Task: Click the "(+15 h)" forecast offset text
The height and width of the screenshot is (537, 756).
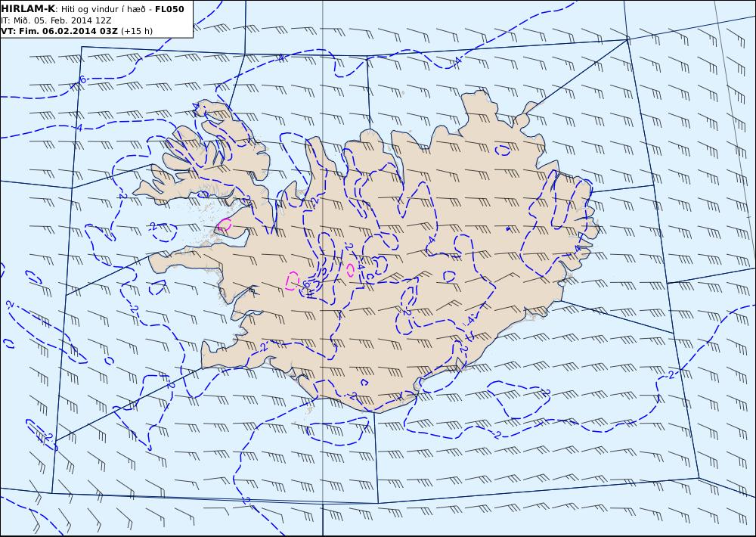Action: [x=136, y=31]
